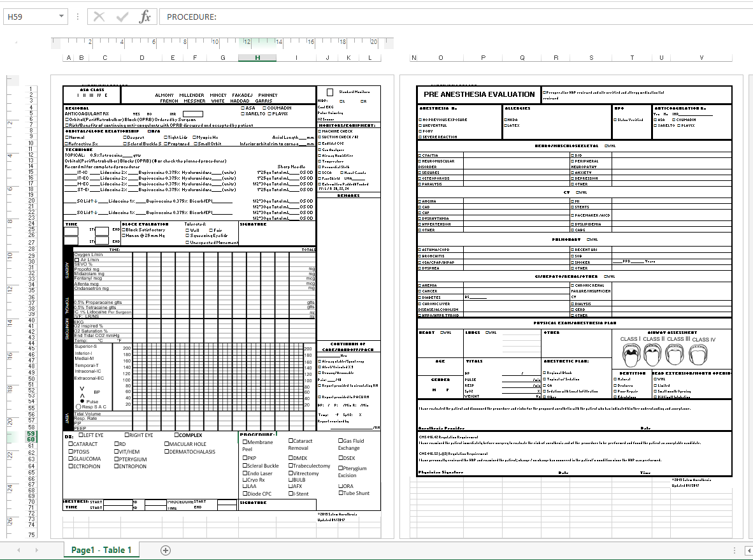Check the Gas Fluid Exchange box
Image resolution: width=753 pixels, height=560 pixels.
point(340,440)
